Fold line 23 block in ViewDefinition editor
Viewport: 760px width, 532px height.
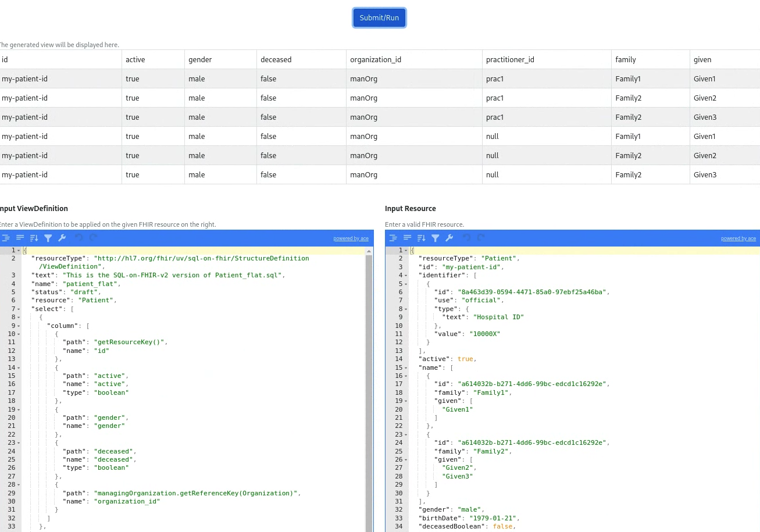19,442
